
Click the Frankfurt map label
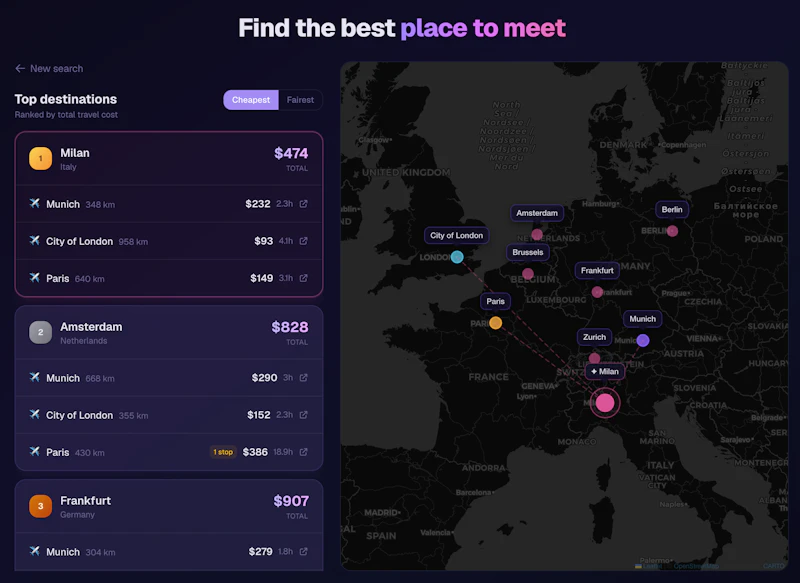pos(597,270)
